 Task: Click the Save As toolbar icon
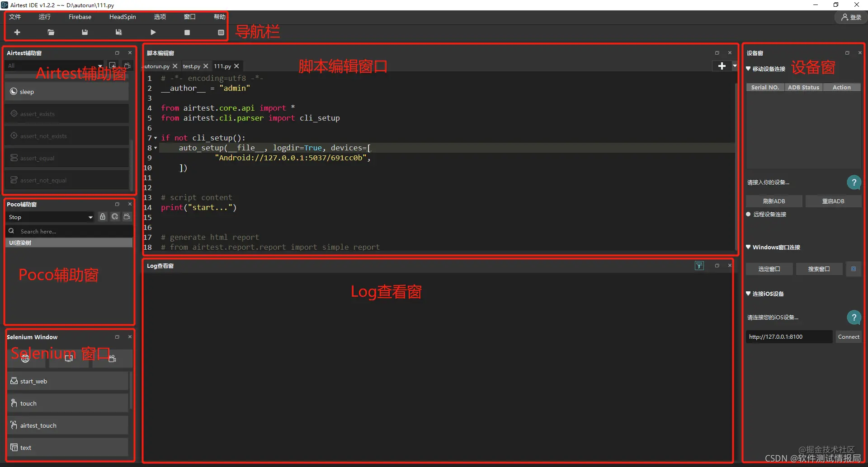(118, 33)
